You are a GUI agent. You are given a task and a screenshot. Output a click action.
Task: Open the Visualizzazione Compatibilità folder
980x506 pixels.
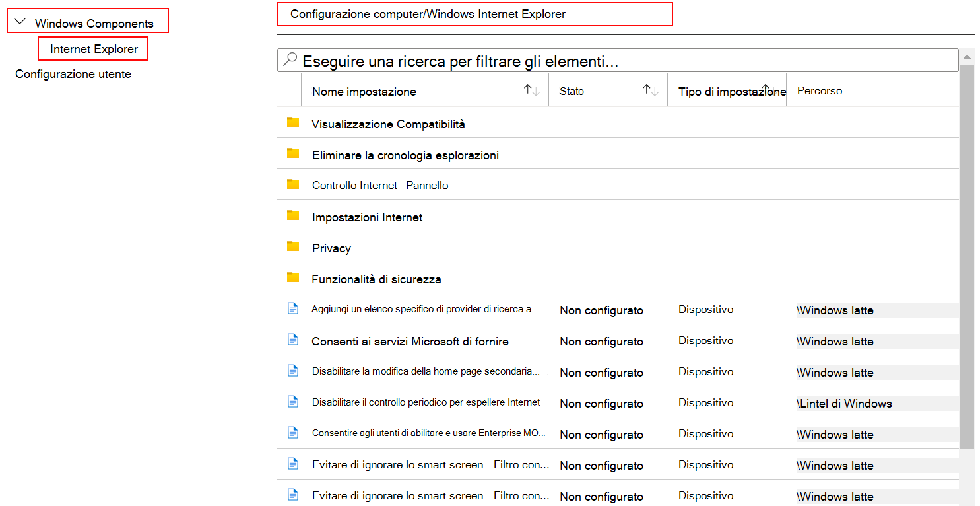tap(388, 124)
